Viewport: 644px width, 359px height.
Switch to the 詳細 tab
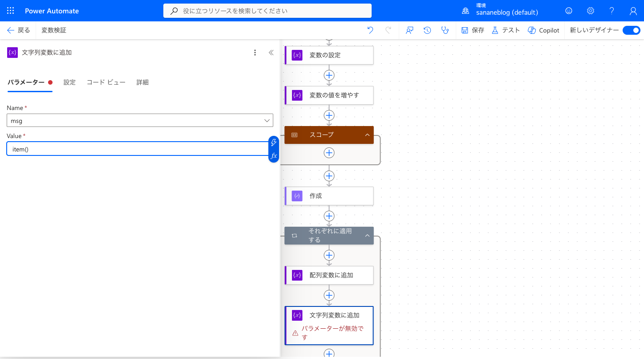click(142, 82)
